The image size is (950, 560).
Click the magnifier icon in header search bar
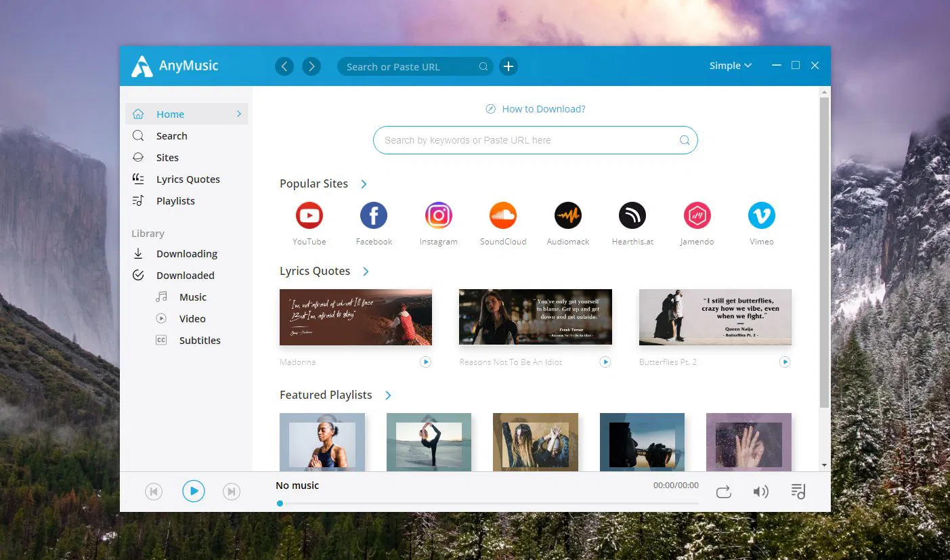pos(483,66)
